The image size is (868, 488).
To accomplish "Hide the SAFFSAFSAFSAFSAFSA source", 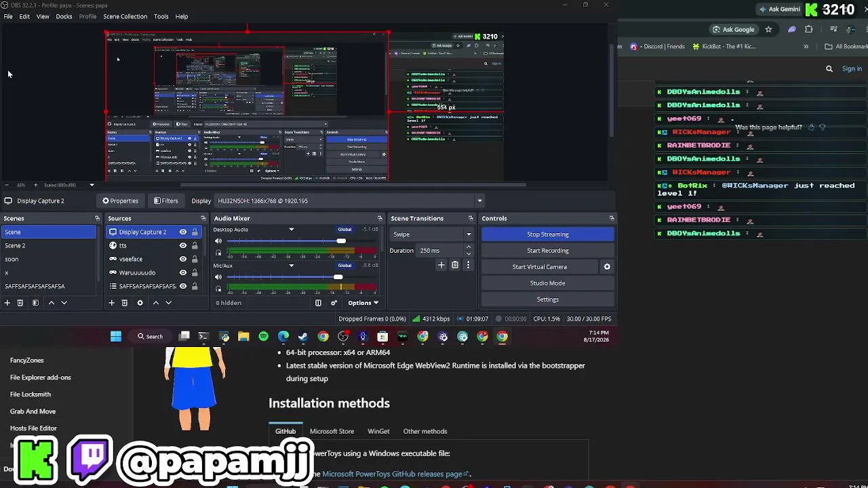I will [x=182, y=286].
